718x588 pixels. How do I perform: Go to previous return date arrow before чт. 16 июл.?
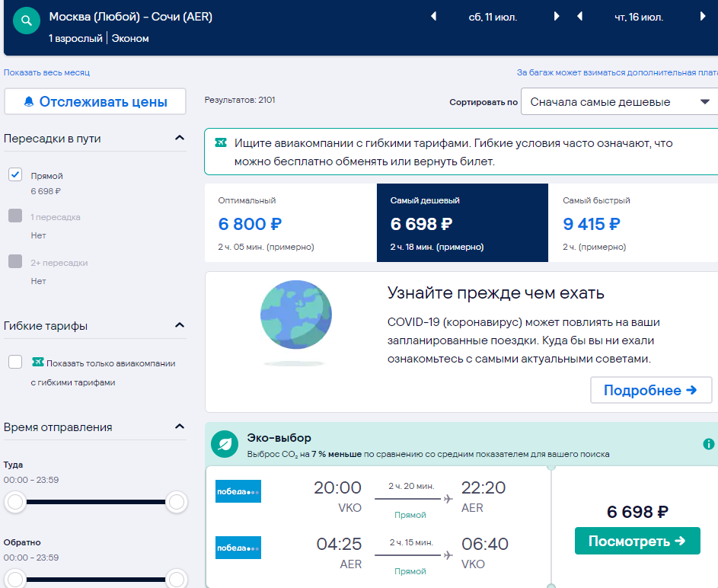[x=579, y=17]
